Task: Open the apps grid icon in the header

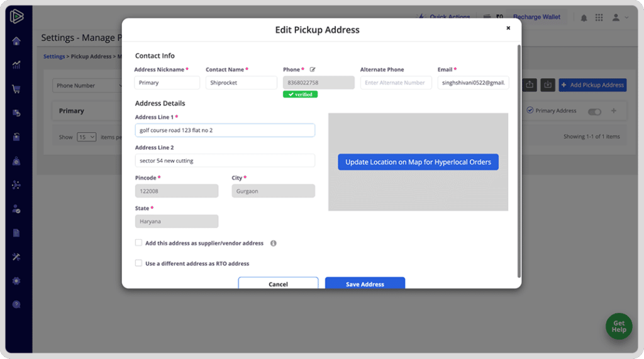Action: point(599,17)
